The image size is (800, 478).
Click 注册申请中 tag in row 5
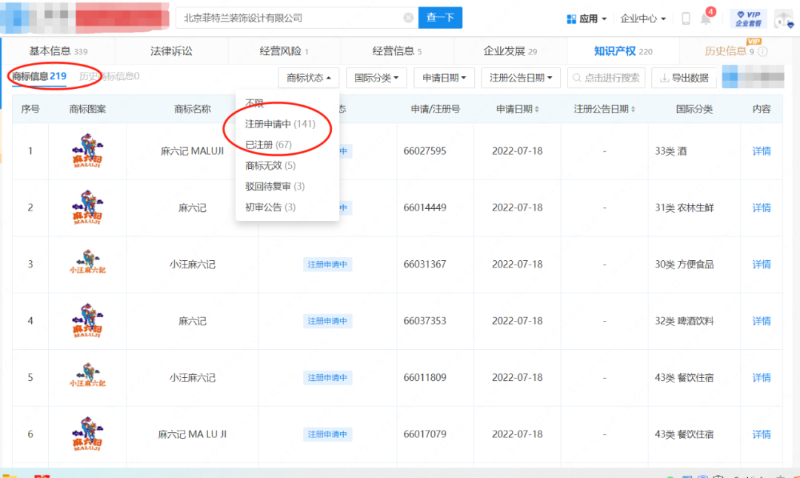[x=327, y=378]
